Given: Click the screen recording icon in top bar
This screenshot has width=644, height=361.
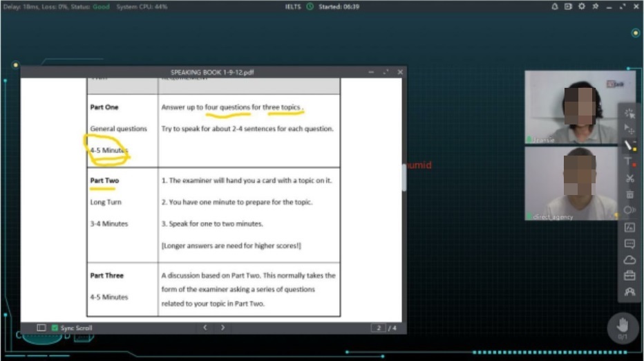Looking at the screenshot, I should coord(568,7).
